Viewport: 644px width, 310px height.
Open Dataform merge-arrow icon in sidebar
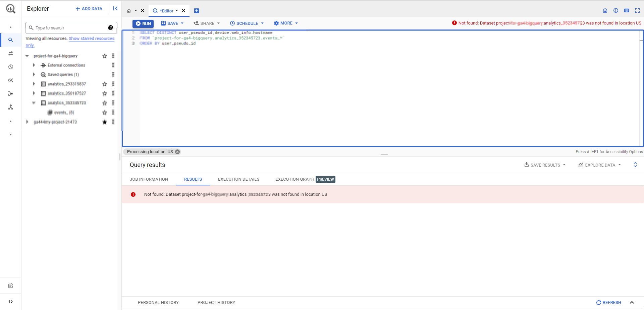pyautogui.click(x=11, y=94)
